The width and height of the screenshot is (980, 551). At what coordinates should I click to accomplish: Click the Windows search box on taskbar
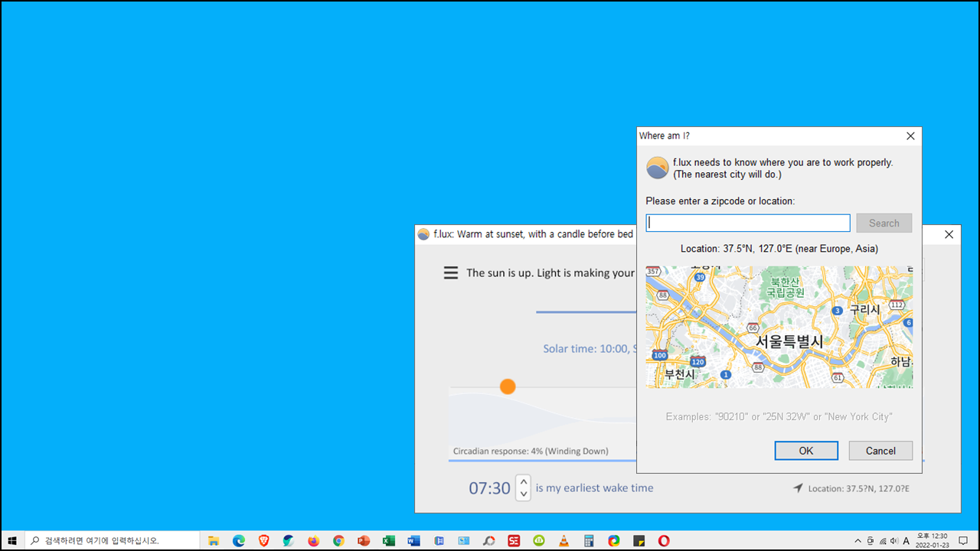(x=112, y=540)
